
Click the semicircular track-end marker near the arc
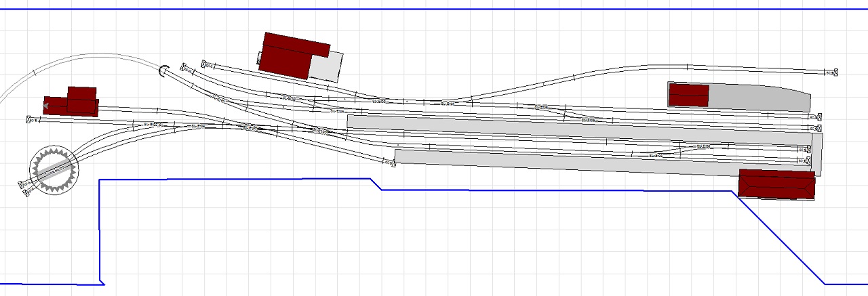[163, 70]
